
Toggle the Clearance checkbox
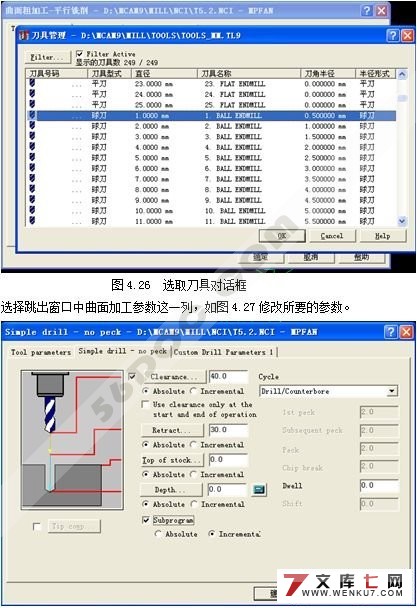[x=132, y=376]
